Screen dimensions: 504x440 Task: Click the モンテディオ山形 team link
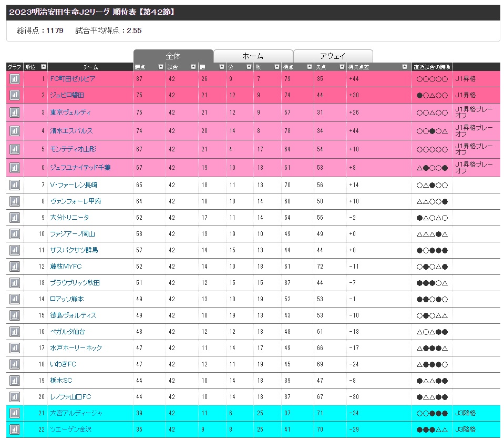click(73, 149)
